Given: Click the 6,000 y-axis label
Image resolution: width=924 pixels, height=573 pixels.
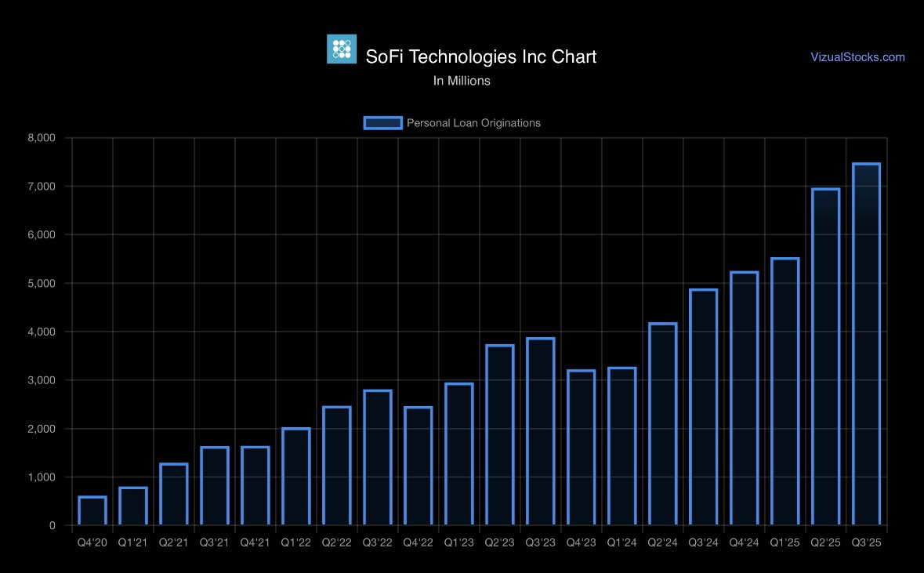Looking at the screenshot, I should coord(42,234).
